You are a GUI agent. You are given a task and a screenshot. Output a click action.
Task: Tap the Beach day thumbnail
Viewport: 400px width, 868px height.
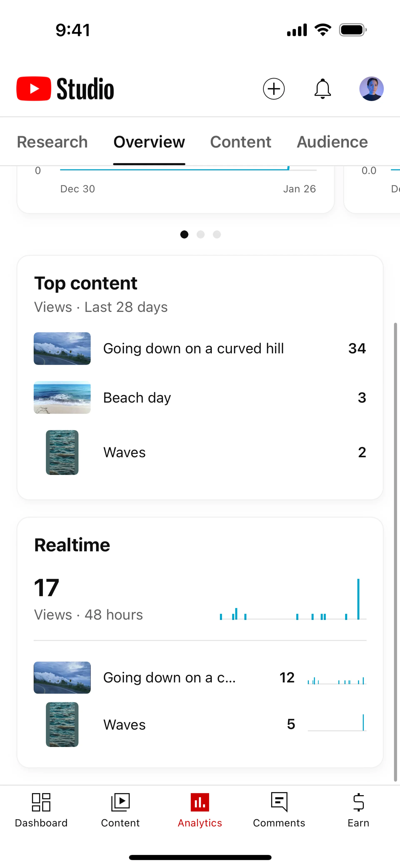(62, 398)
